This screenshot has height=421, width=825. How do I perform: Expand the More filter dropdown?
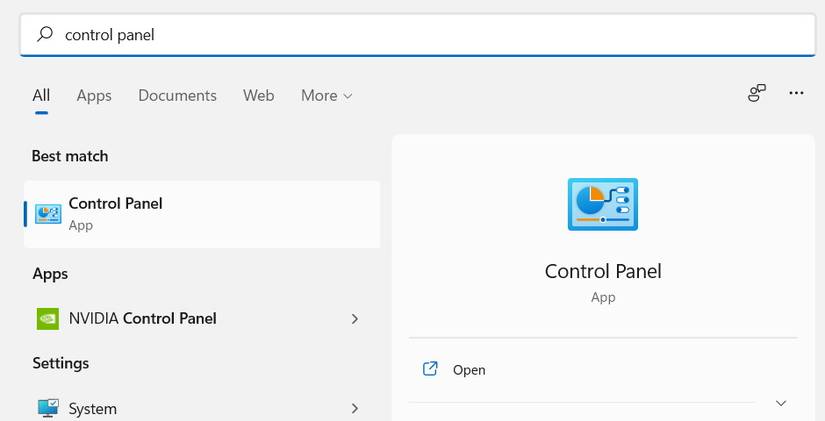pyautogui.click(x=327, y=96)
